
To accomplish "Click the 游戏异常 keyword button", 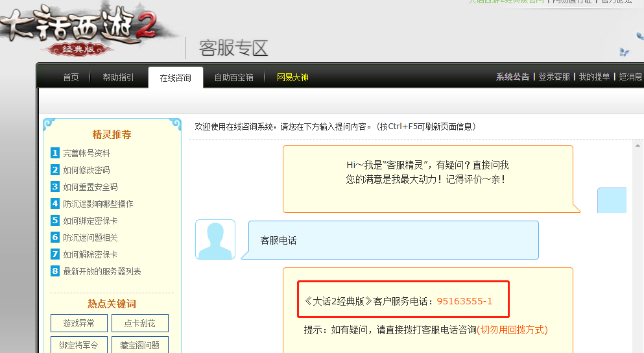I will point(79,323).
